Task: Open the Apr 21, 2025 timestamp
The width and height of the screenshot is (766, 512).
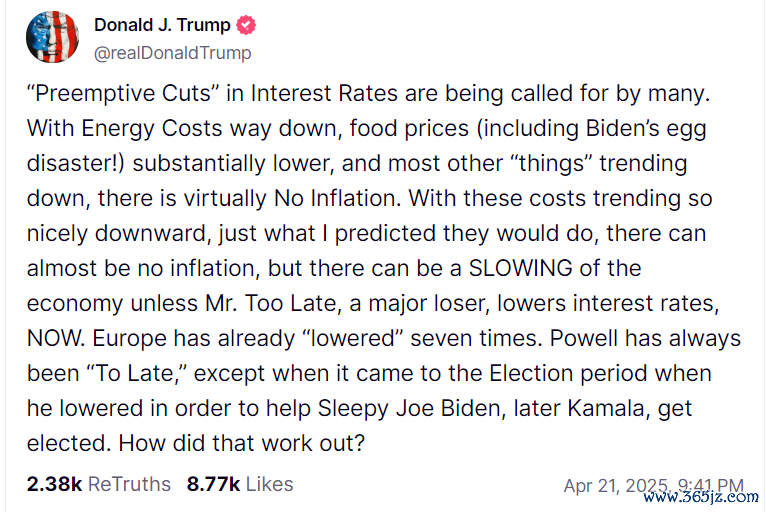Action: coord(654,486)
